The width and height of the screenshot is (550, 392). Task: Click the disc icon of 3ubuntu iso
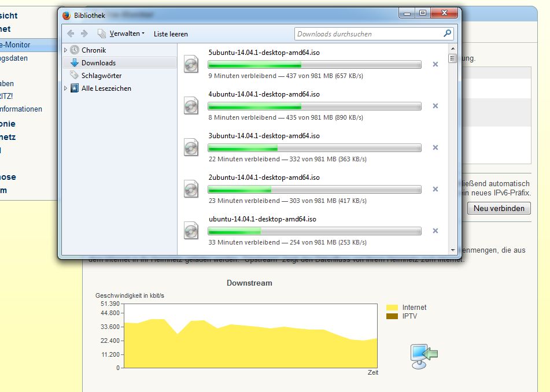[191, 147]
